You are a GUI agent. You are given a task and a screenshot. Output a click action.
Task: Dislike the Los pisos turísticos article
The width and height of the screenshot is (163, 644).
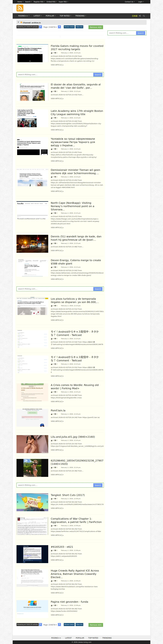point(55,306)
